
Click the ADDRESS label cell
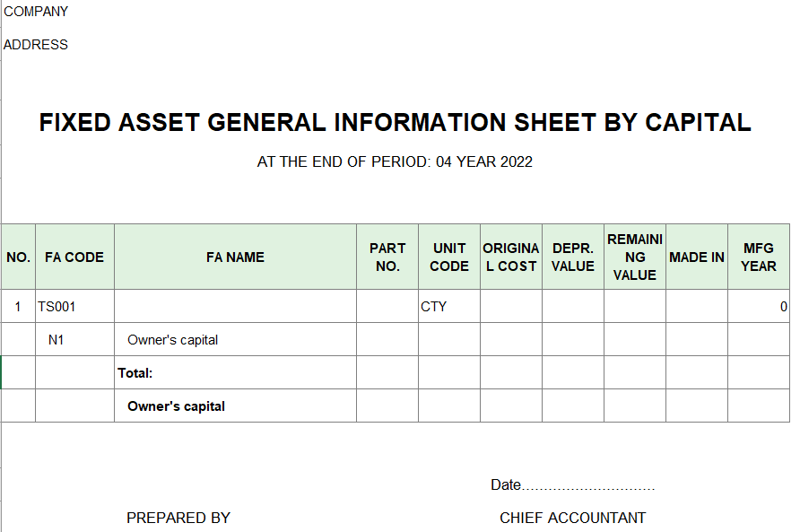click(36, 44)
